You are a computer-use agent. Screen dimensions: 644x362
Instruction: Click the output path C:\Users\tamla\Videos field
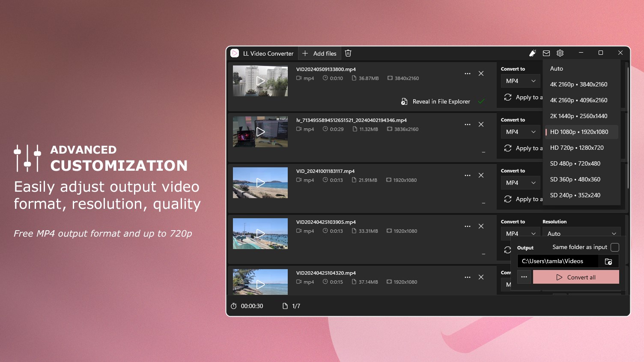tap(558, 261)
